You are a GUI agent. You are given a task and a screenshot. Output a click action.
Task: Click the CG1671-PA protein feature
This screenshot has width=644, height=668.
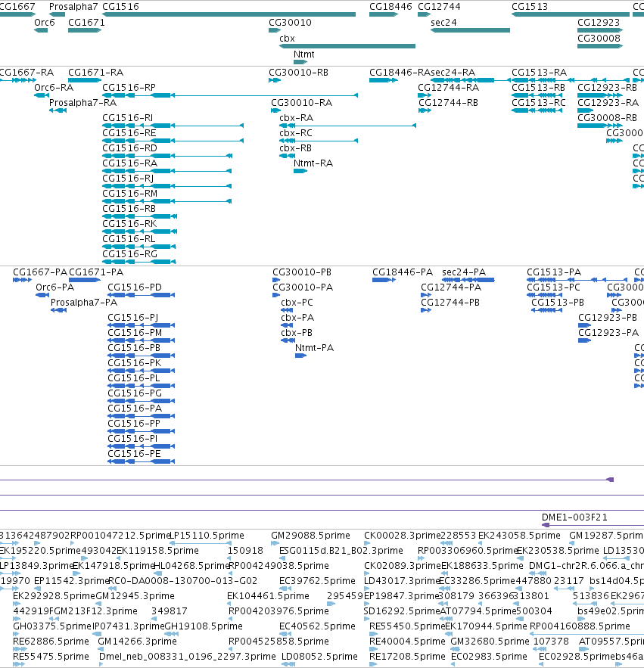85,280
